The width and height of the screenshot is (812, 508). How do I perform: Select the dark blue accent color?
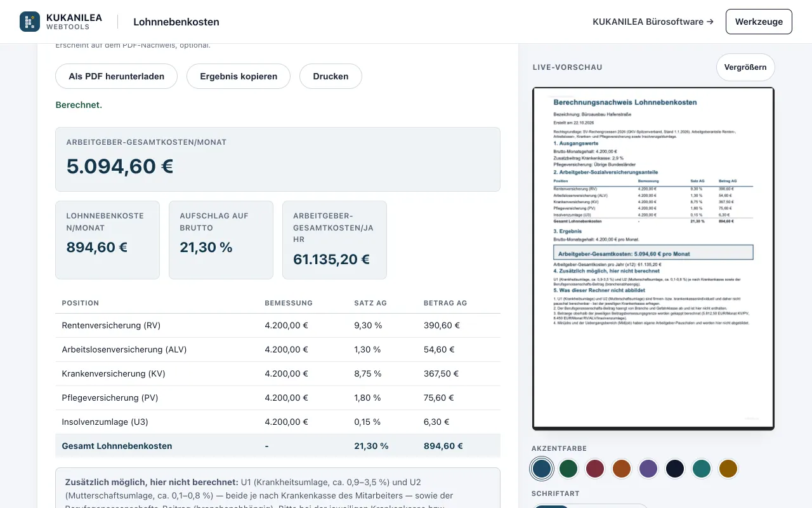click(542, 469)
